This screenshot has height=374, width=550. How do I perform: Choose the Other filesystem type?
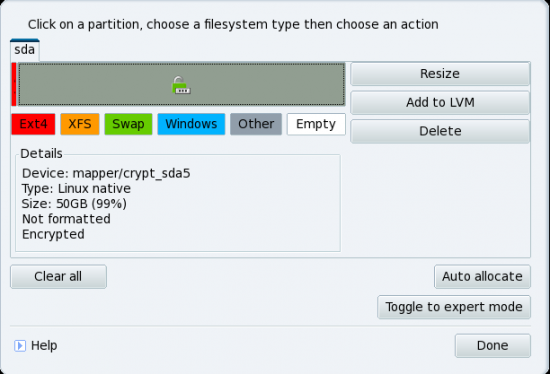point(256,124)
